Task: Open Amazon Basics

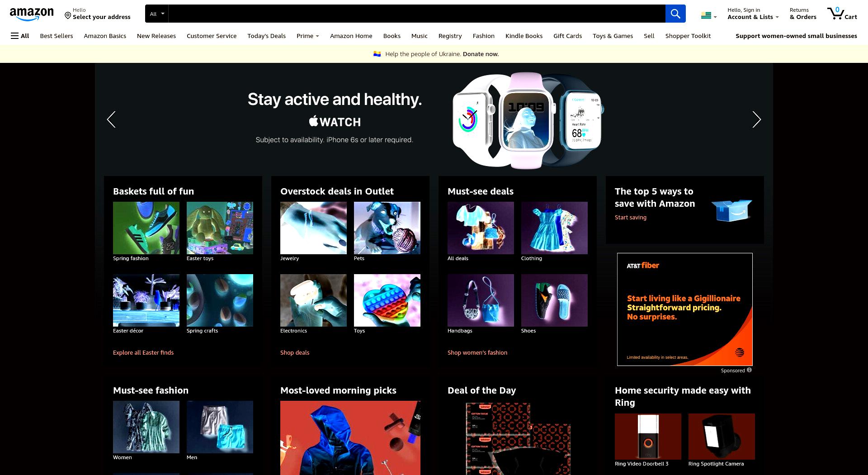Action: (x=105, y=36)
